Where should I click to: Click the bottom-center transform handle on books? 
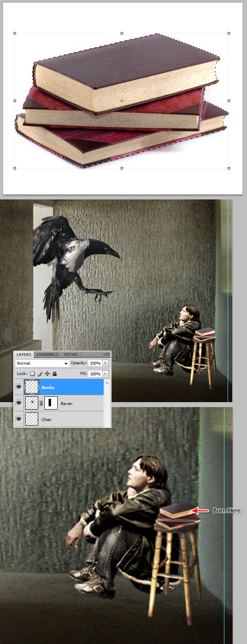click(x=122, y=168)
